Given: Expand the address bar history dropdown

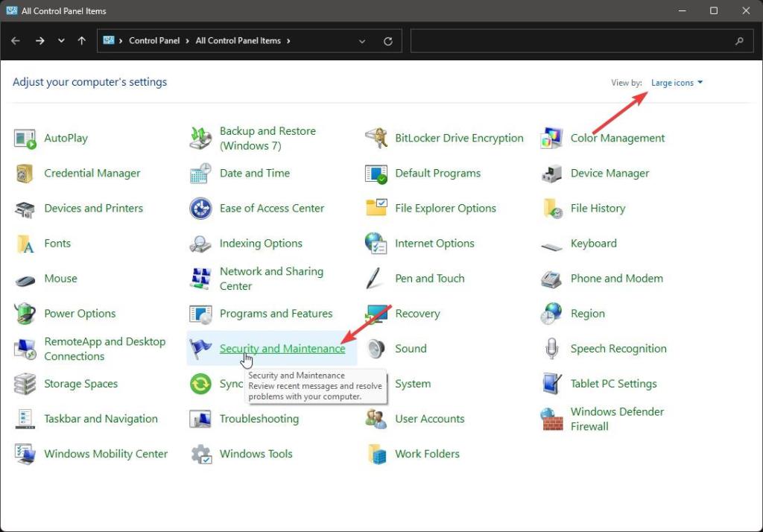Looking at the screenshot, I should 362,42.
